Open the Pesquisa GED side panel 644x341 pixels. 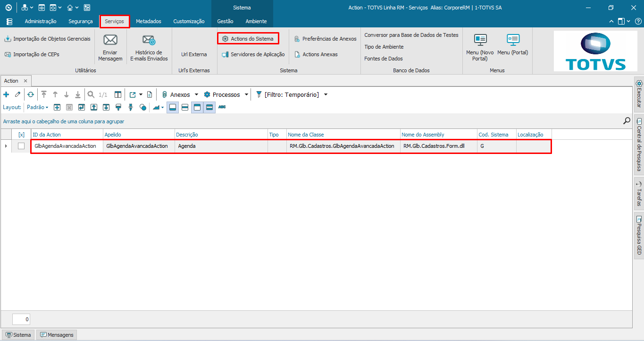(x=639, y=235)
